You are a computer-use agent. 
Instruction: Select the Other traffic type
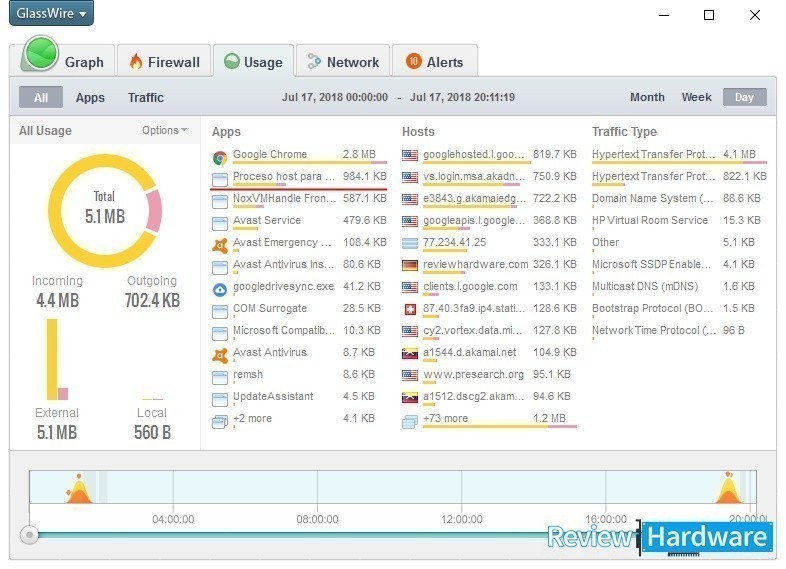tap(679, 244)
